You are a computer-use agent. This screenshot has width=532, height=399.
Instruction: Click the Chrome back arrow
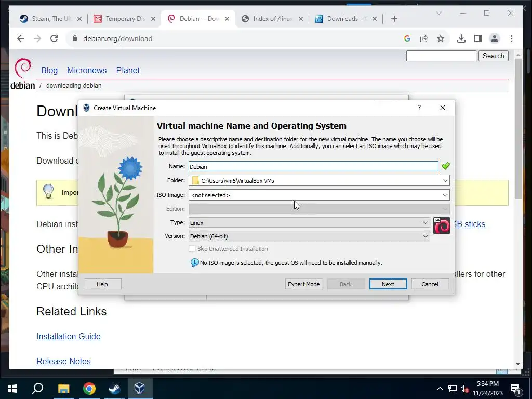tap(21, 38)
